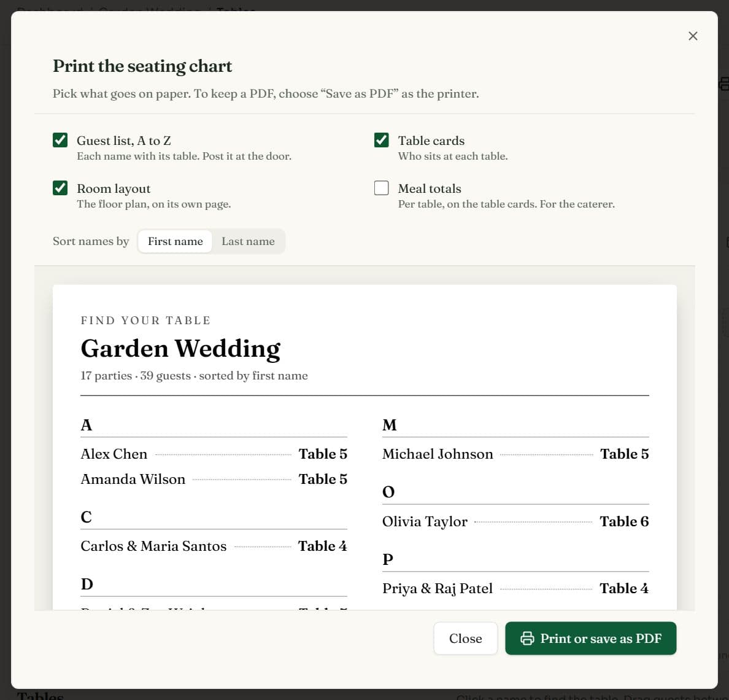Image resolution: width=729 pixels, height=700 pixels.
Task: Click Table 6 next to Olivia Taylor
Action: 624,521
